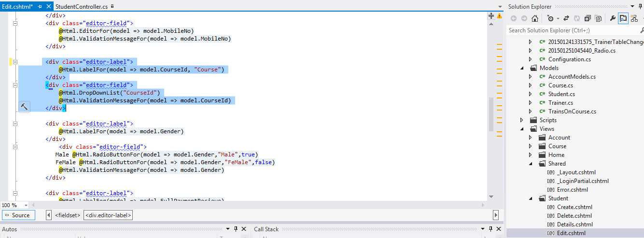Click the editor scrollbar down arrow

pyautogui.click(x=491, y=196)
